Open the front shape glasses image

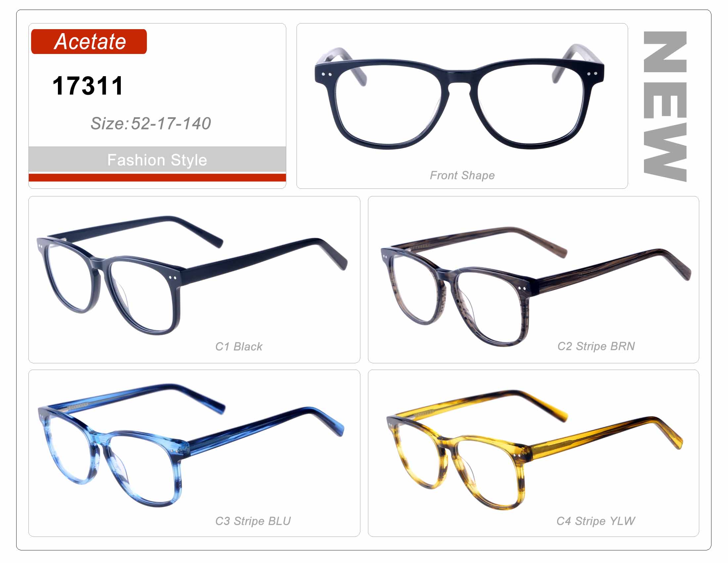point(459,97)
